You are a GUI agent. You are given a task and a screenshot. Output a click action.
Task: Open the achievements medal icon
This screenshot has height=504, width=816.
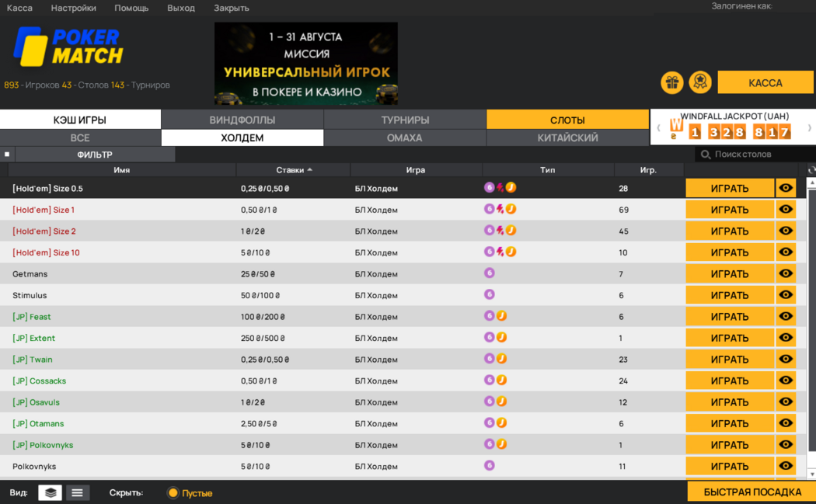(x=699, y=82)
